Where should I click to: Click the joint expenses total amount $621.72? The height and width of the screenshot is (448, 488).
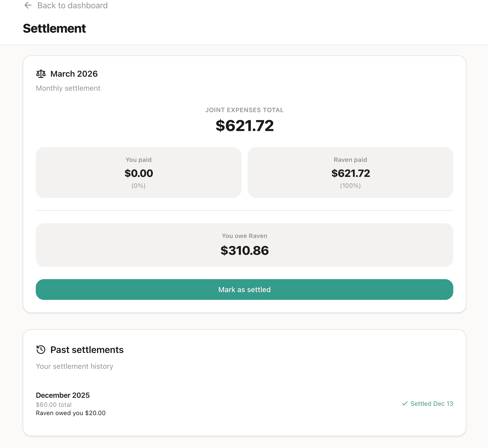(x=244, y=126)
